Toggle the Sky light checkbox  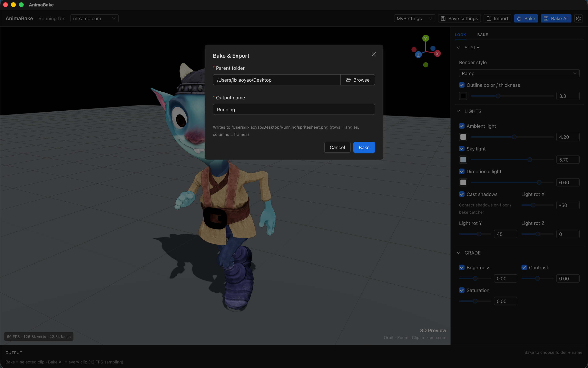click(x=462, y=149)
